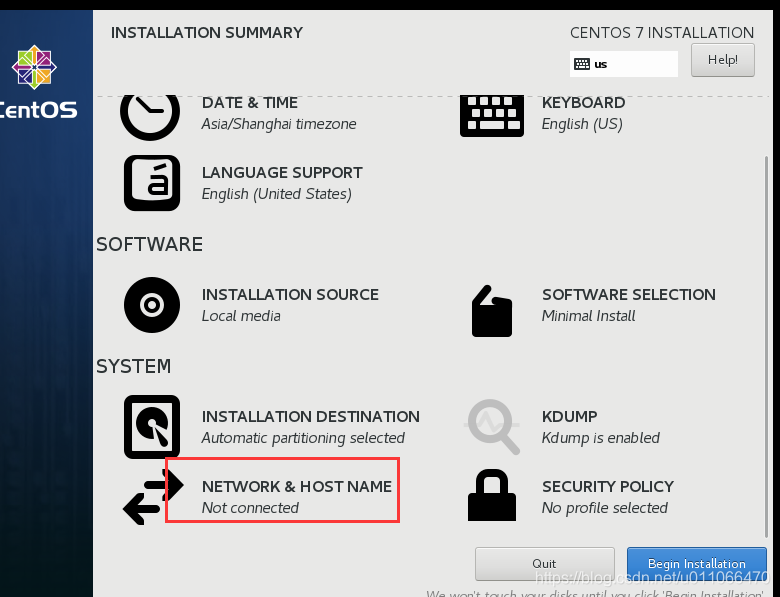
Task: Open Software Selection package icon
Action: [x=491, y=311]
